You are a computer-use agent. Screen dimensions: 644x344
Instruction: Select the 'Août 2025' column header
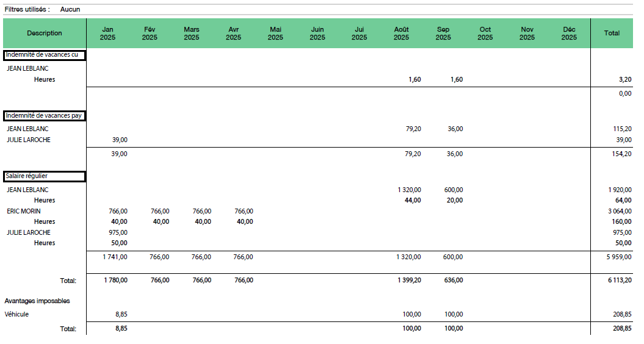(401, 34)
